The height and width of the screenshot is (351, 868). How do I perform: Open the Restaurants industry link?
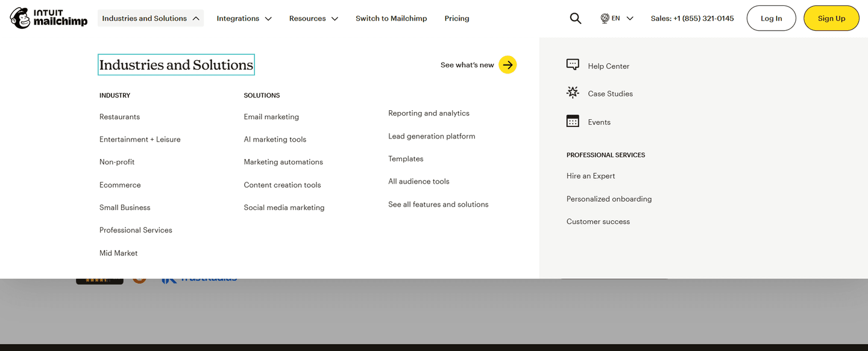119,117
